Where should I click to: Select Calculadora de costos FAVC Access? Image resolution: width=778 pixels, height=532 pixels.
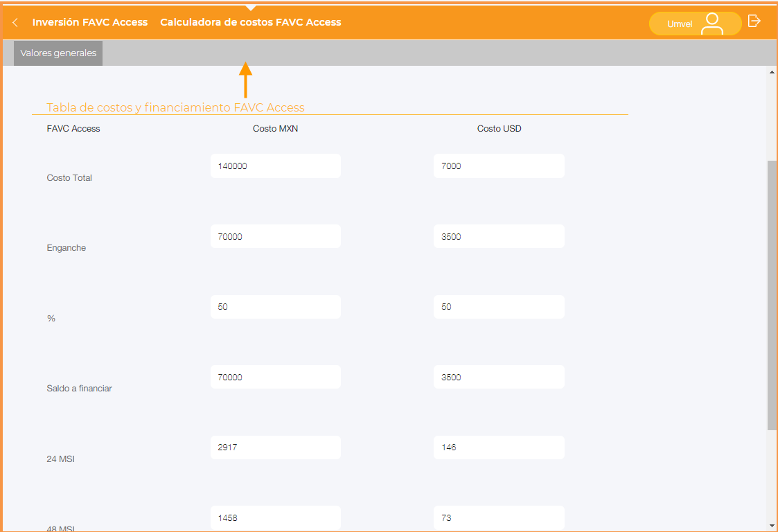click(x=251, y=22)
